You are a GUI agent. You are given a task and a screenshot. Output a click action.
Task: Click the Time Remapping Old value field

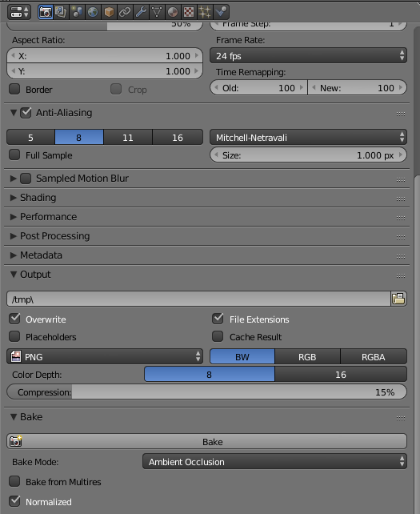(x=258, y=87)
